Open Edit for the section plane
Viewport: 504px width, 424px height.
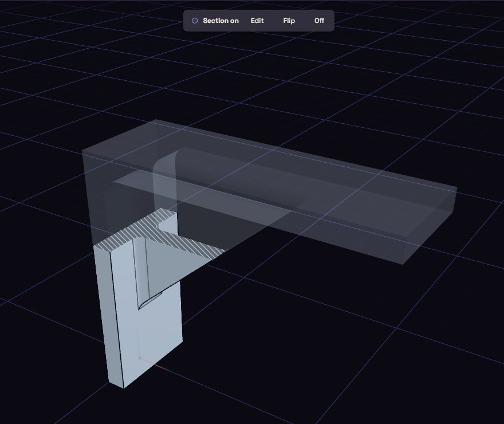[x=257, y=21]
